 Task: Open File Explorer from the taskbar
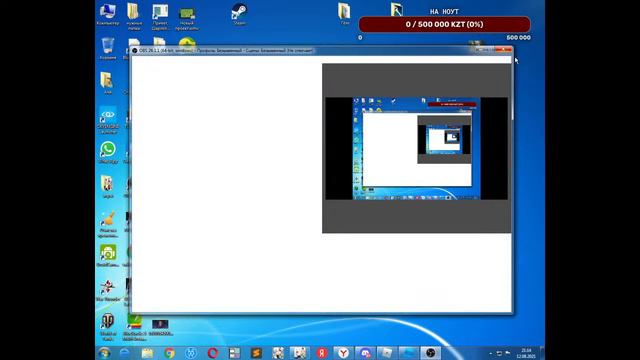tap(147, 353)
